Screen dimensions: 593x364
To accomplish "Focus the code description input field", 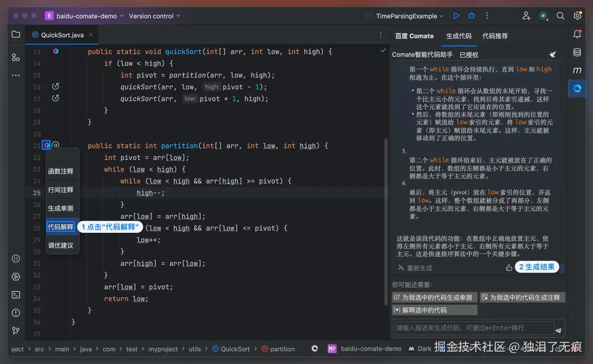I will pos(474,328).
